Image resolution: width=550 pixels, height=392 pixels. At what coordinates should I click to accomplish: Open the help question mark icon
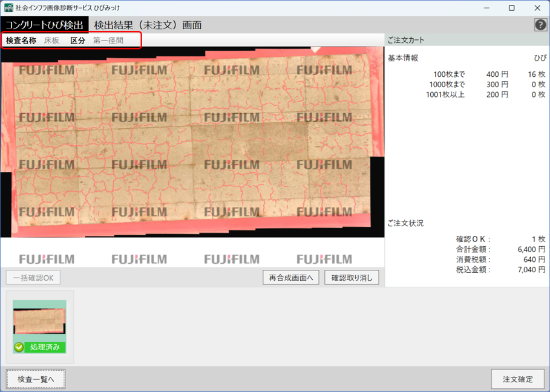540,25
